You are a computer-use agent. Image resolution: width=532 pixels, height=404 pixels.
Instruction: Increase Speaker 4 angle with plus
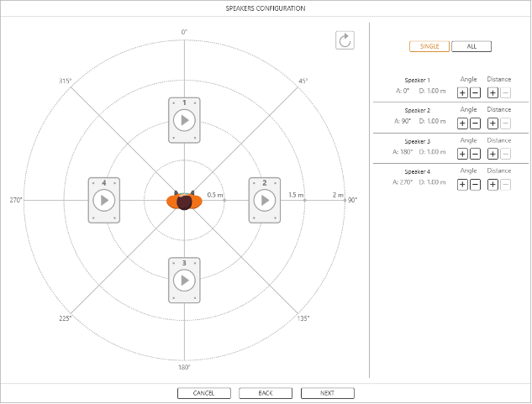462,185
